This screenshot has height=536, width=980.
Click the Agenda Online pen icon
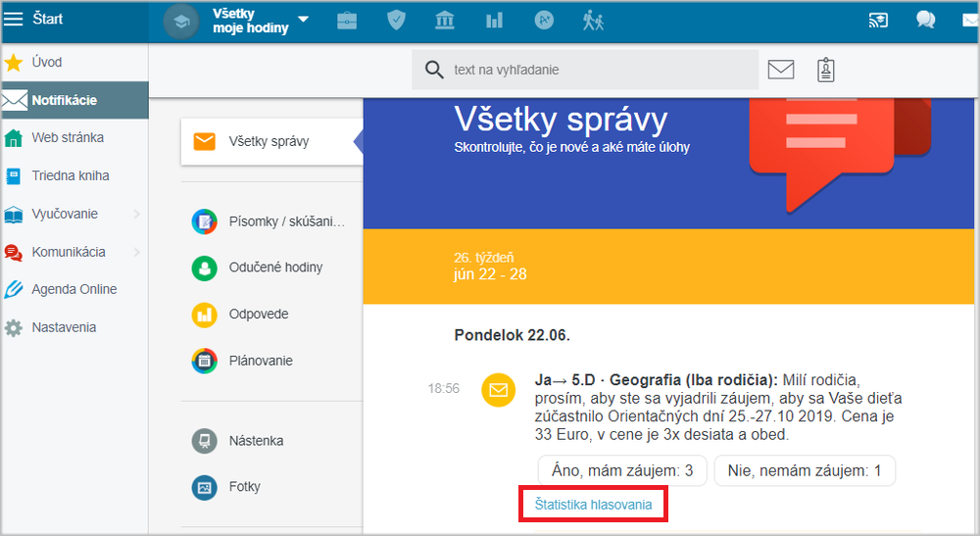(13, 290)
